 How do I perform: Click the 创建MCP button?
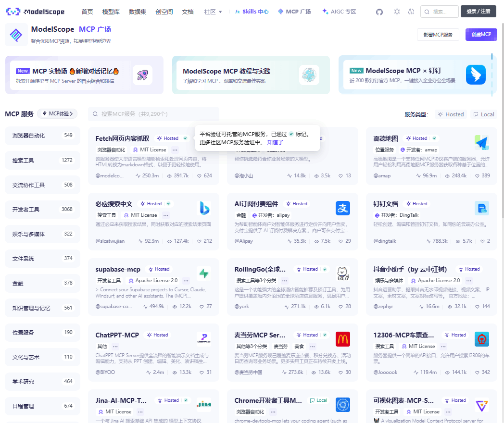(481, 35)
